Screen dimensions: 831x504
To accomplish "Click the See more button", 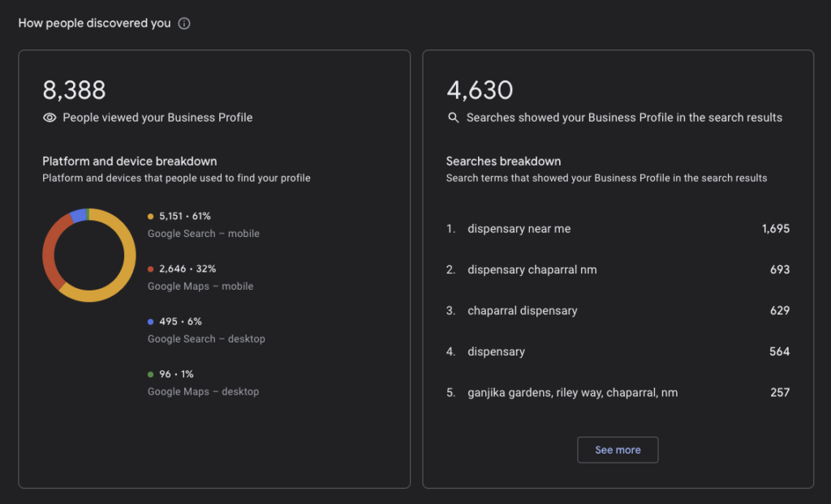I will tap(618, 450).
